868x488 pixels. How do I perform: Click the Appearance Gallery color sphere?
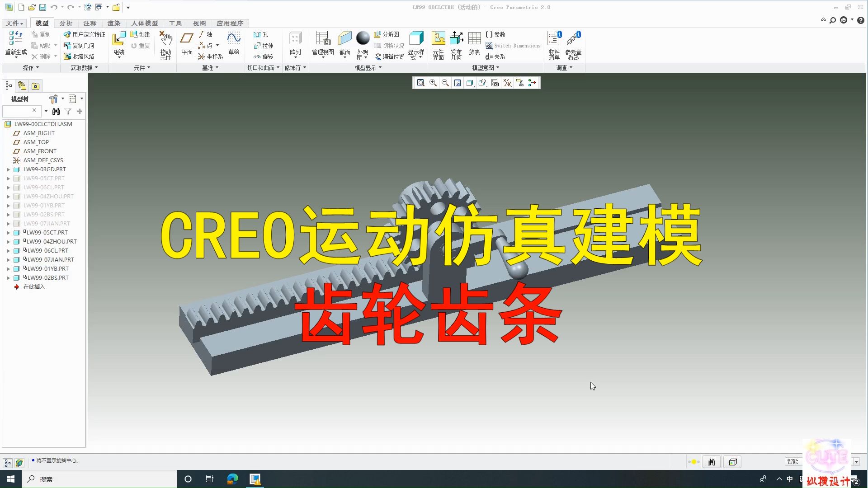(x=363, y=38)
